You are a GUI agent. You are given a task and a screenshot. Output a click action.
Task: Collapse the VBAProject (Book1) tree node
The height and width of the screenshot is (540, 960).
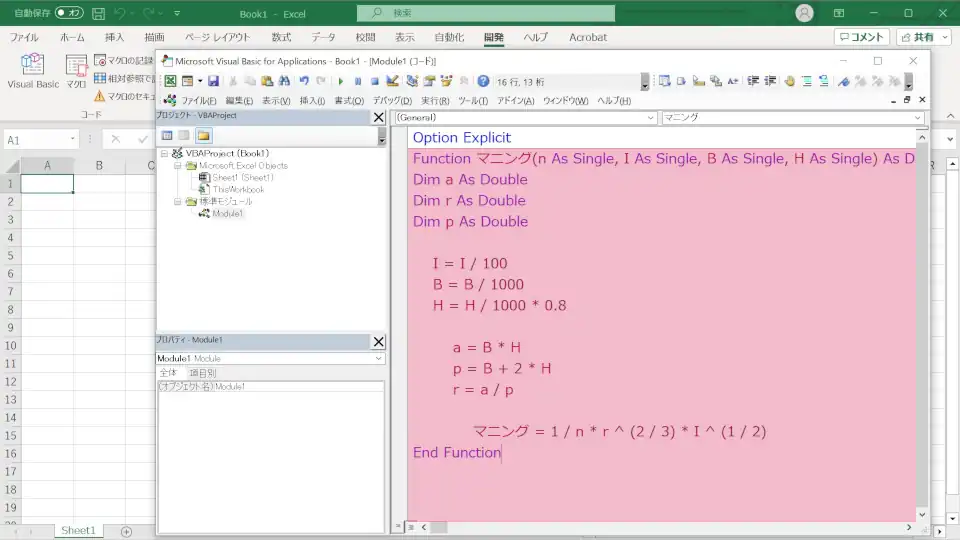click(x=164, y=153)
